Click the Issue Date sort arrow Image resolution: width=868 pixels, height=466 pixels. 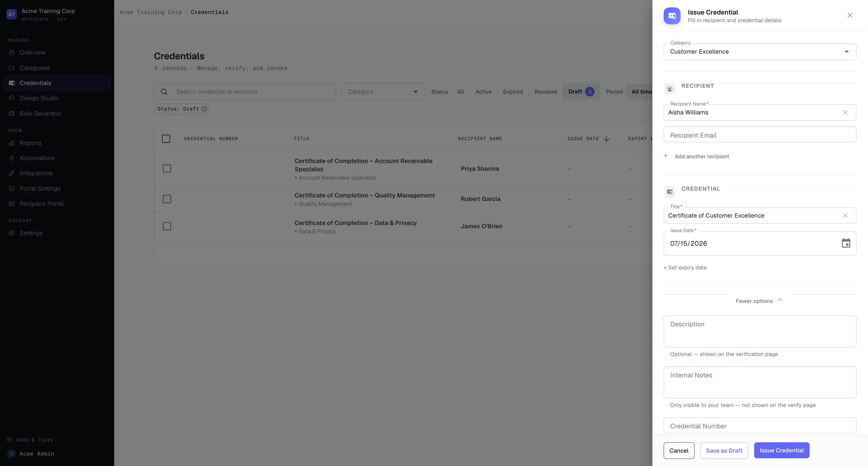tap(606, 139)
